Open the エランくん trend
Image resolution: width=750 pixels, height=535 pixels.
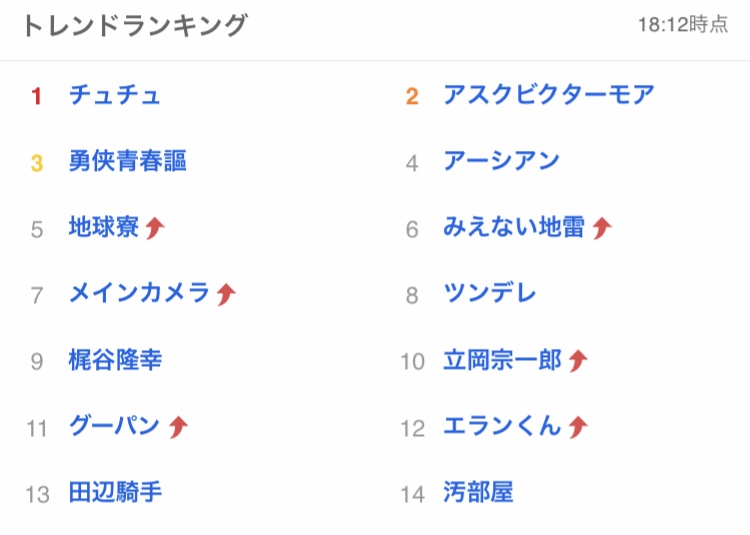502,426
